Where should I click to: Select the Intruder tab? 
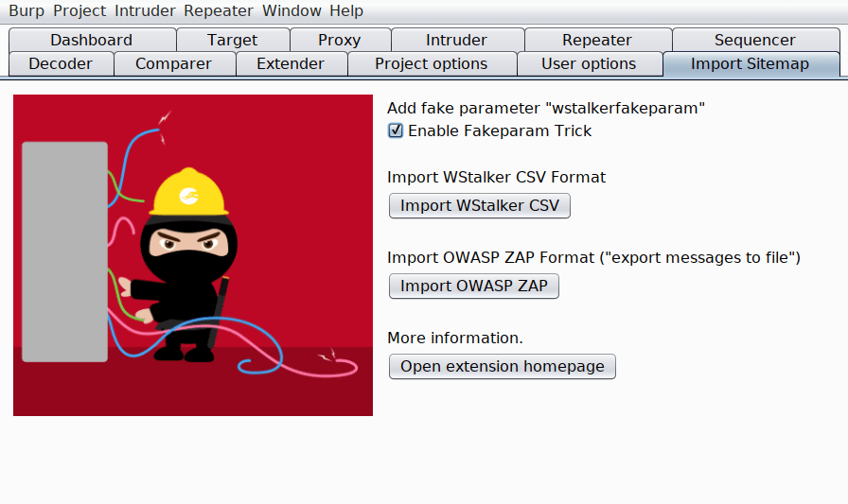tap(456, 40)
